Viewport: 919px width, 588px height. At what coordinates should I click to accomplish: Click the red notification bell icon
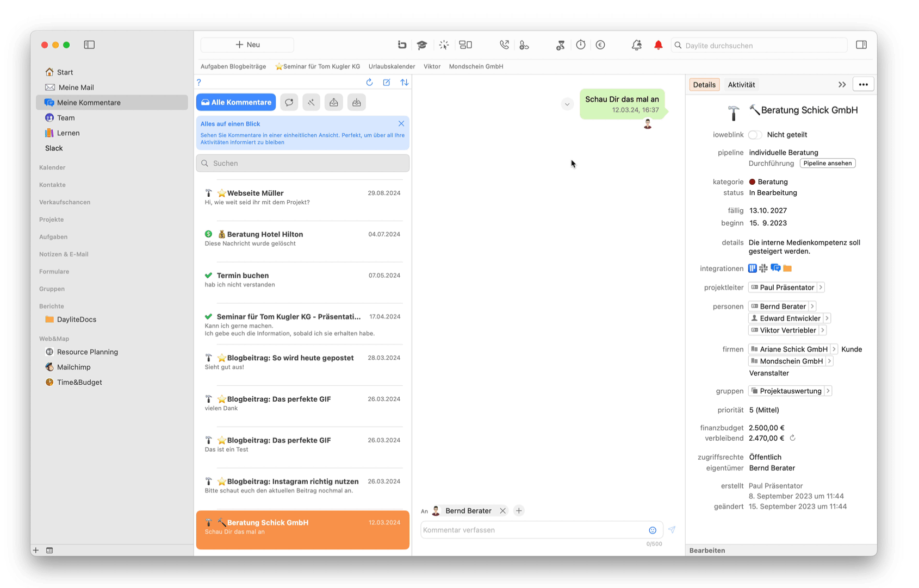tap(658, 45)
